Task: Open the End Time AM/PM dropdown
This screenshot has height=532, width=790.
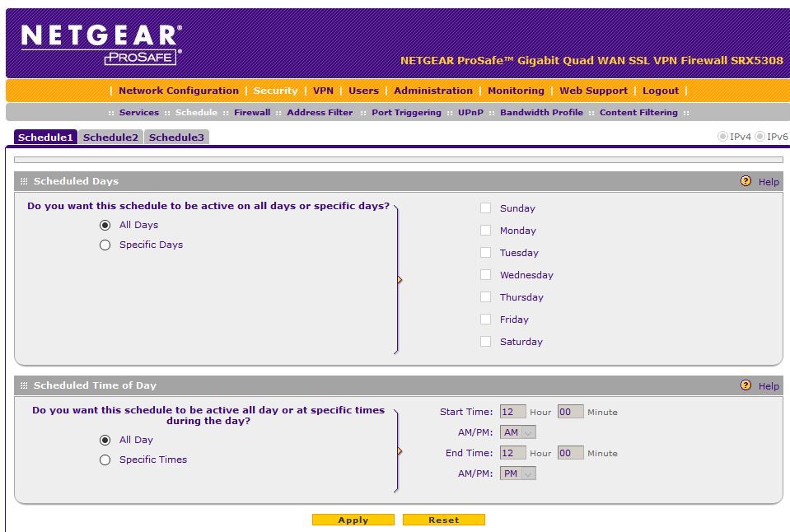Action: pos(518,474)
